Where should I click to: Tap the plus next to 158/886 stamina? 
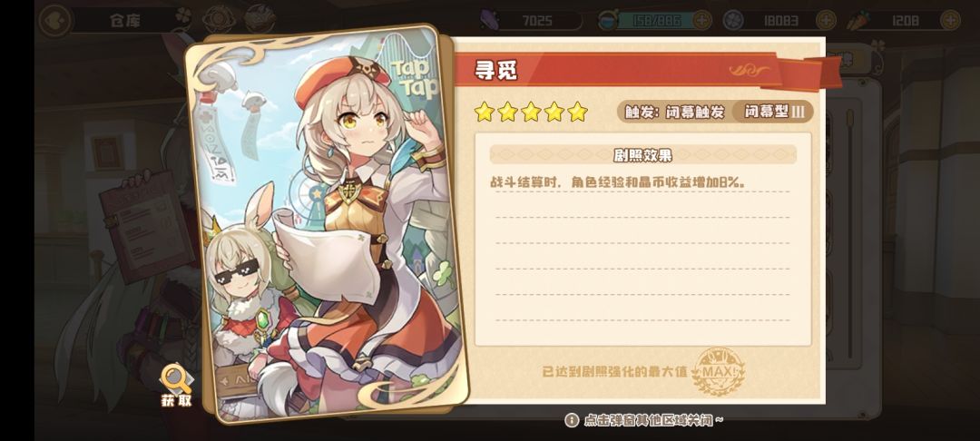(x=703, y=21)
